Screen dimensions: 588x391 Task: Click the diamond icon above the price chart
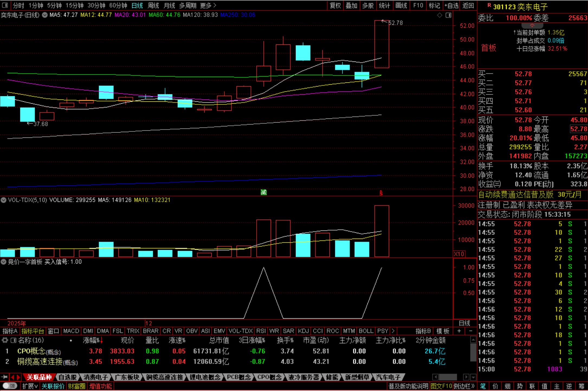pos(440,15)
